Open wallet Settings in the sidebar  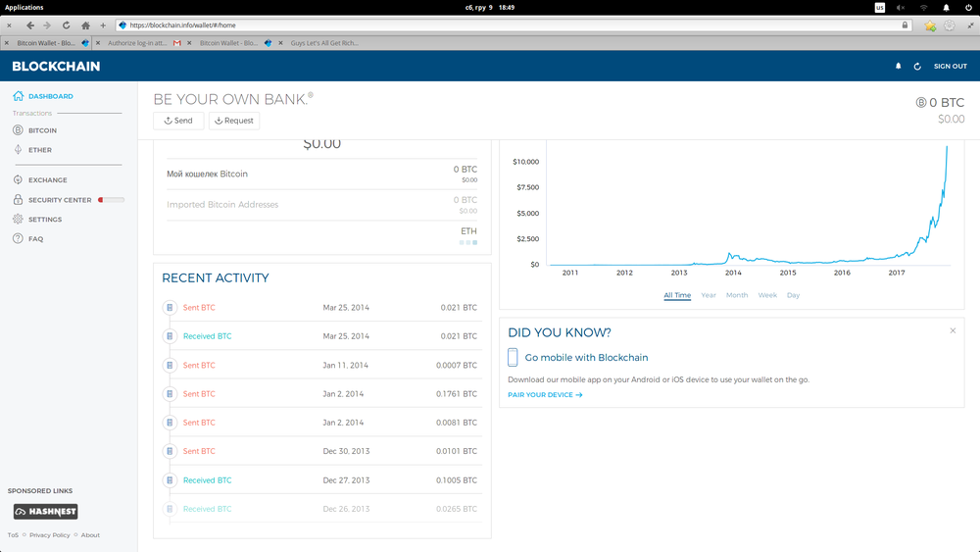point(44,220)
